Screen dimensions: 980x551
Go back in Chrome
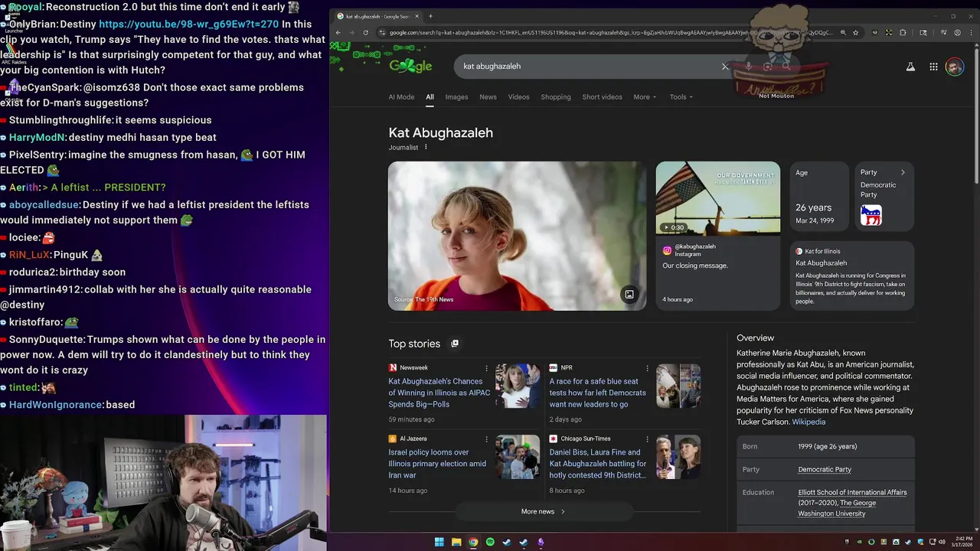338,33
